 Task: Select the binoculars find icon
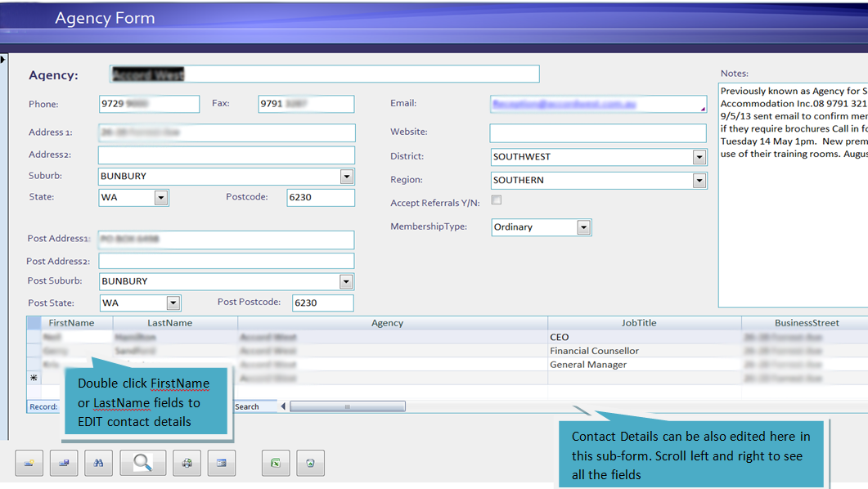pos(98,463)
